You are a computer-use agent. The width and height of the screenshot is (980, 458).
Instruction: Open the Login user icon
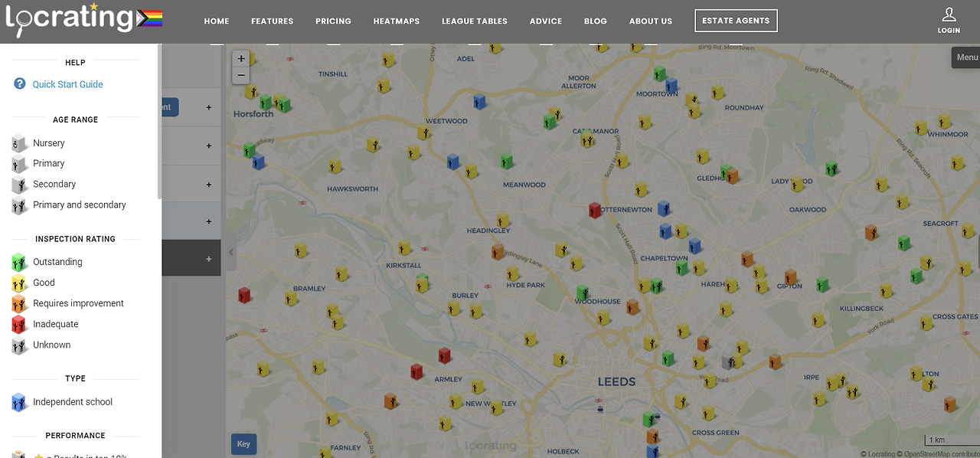pos(949,15)
